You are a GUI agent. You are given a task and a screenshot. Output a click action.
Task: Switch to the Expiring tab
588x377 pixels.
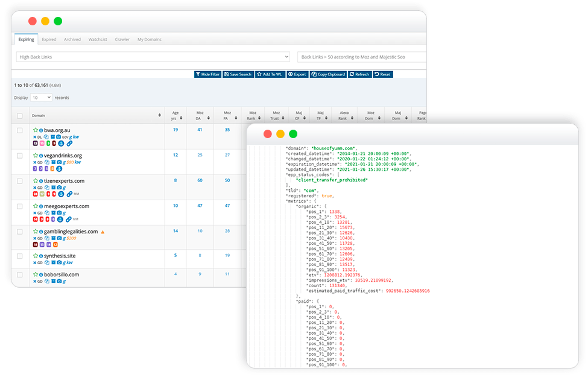[27, 39]
